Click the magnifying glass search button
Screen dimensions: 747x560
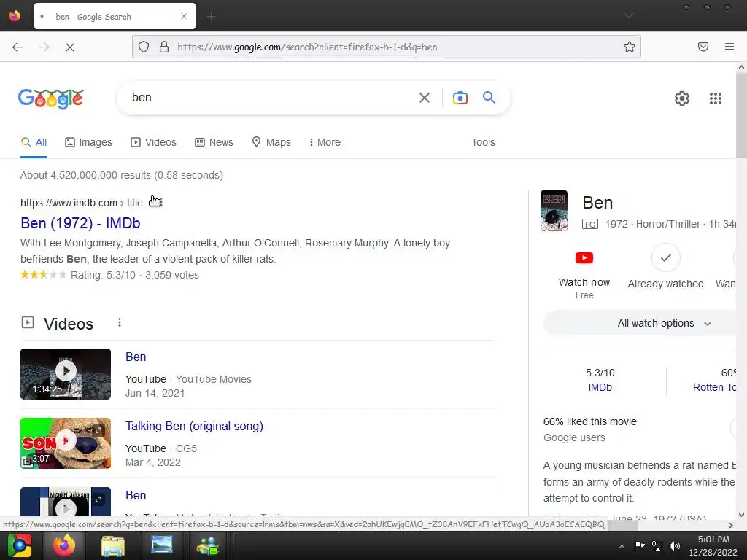489,98
